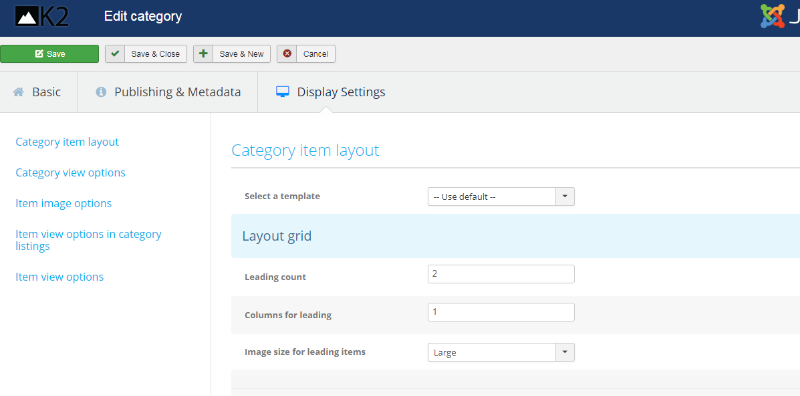Click the Save & Close button
The image size is (800, 396).
click(146, 54)
